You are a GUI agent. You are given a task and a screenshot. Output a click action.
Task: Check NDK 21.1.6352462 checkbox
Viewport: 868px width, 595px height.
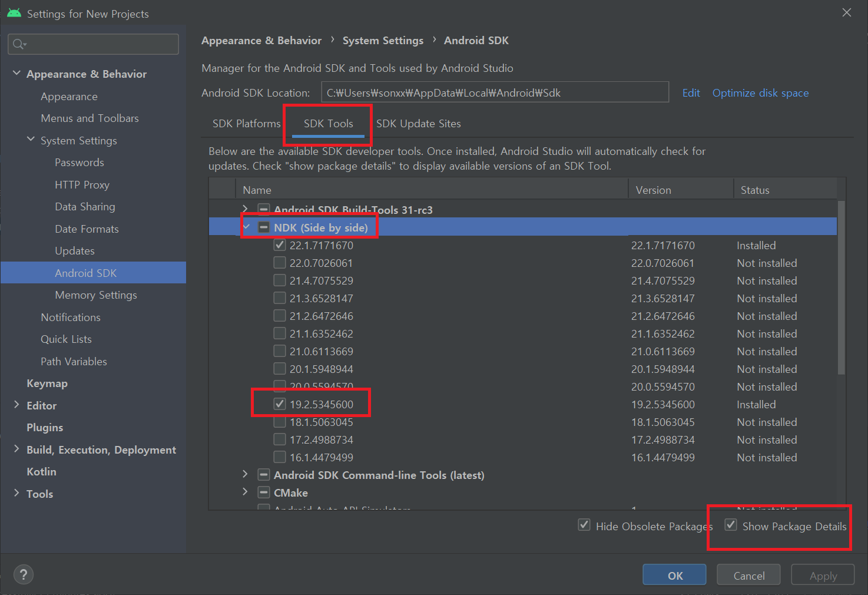pos(280,333)
